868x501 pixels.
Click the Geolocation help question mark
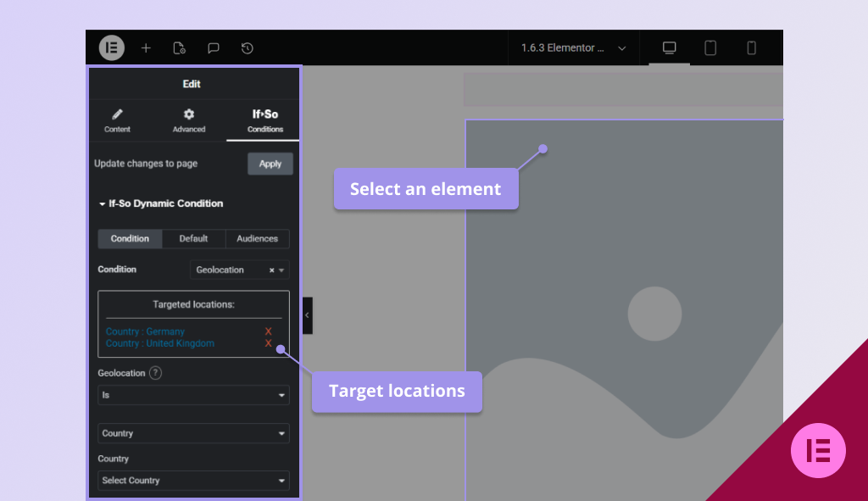point(157,372)
